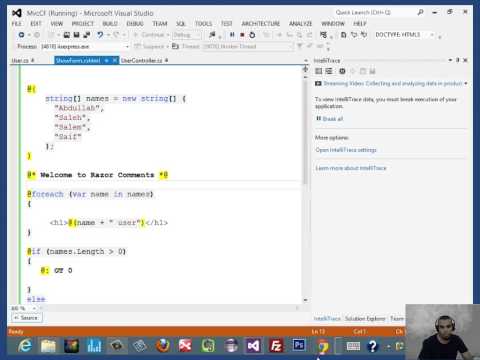This screenshot has height=360, width=480.
Task: Open Internet Explorer from the taskbar
Action: click(25, 346)
